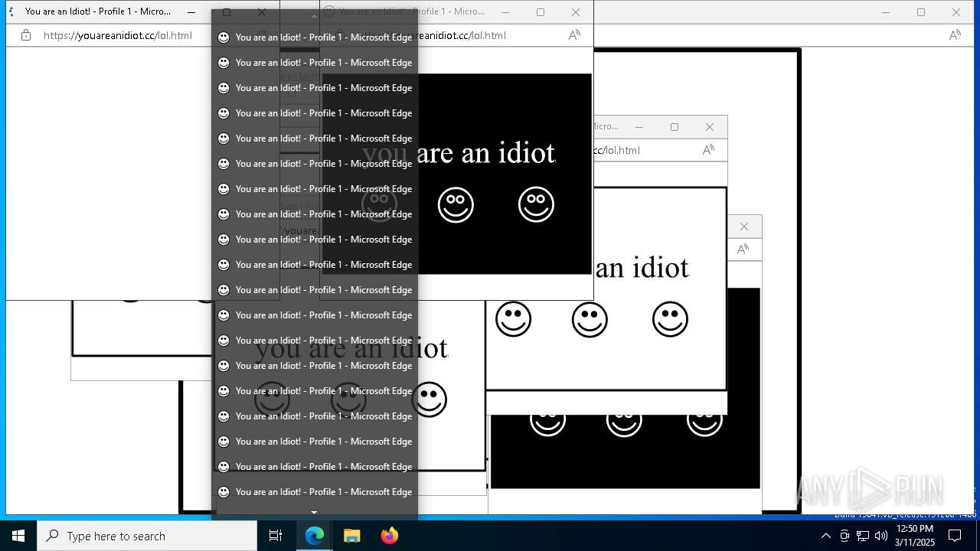Open the volume control tray icon
The image size is (980, 551).
[881, 536]
